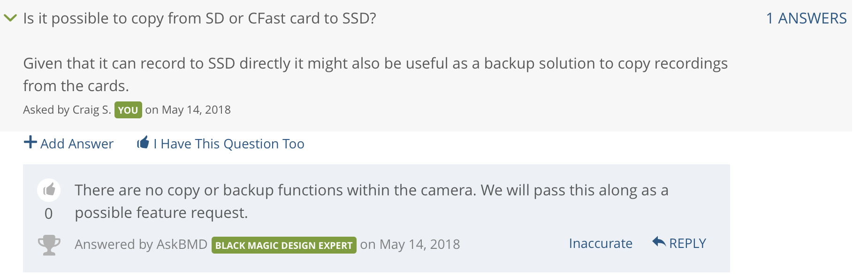Screen dimensions: 868x278
Task: Mark the answer as Inaccurate
Action: (x=601, y=243)
